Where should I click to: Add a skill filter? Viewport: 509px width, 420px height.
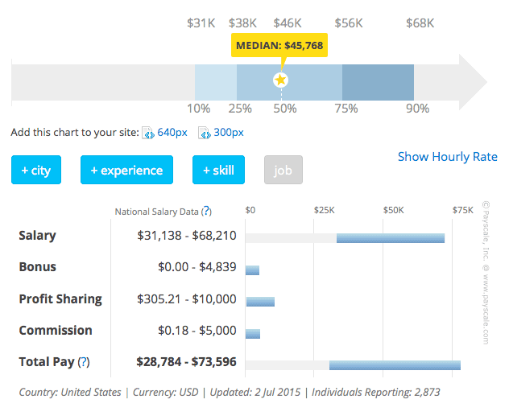218,170
